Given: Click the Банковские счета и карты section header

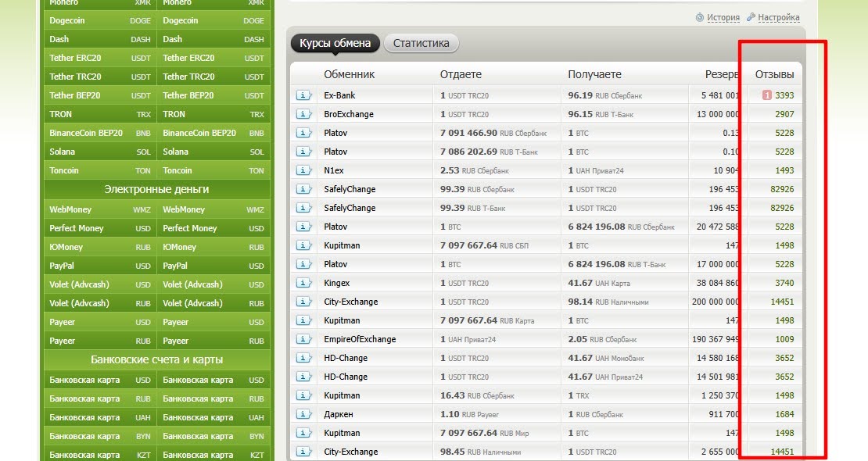Looking at the screenshot, I should pyautogui.click(x=156, y=359).
